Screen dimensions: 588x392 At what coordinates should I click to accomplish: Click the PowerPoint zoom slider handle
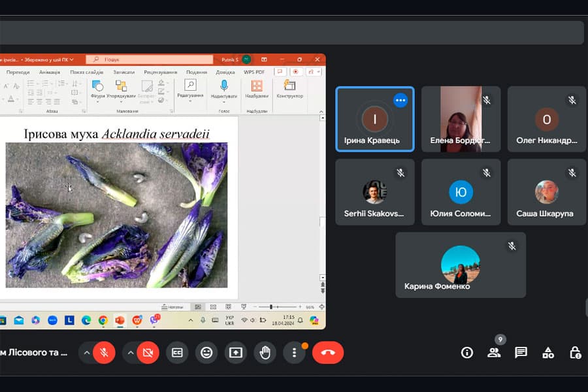pyautogui.click(x=270, y=307)
